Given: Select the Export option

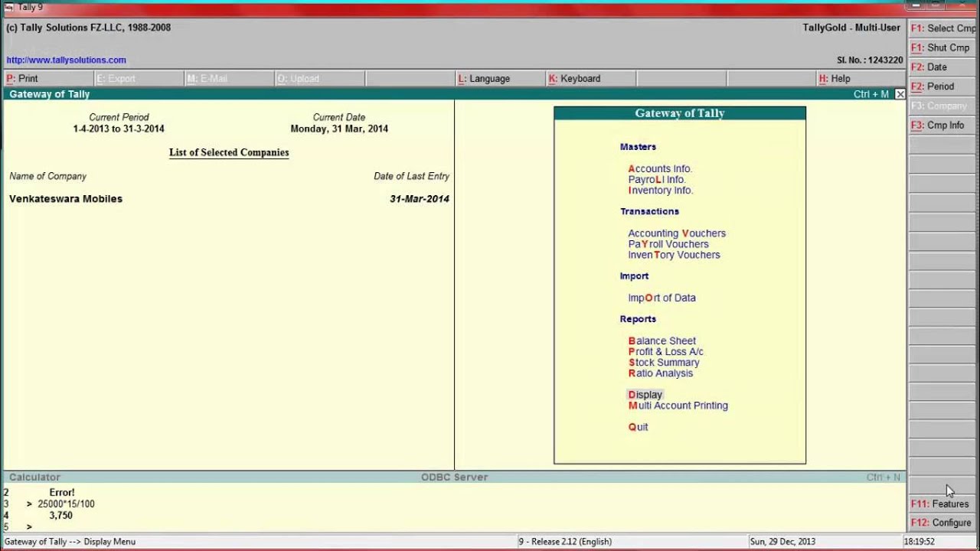Looking at the screenshot, I should pos(139,78).
